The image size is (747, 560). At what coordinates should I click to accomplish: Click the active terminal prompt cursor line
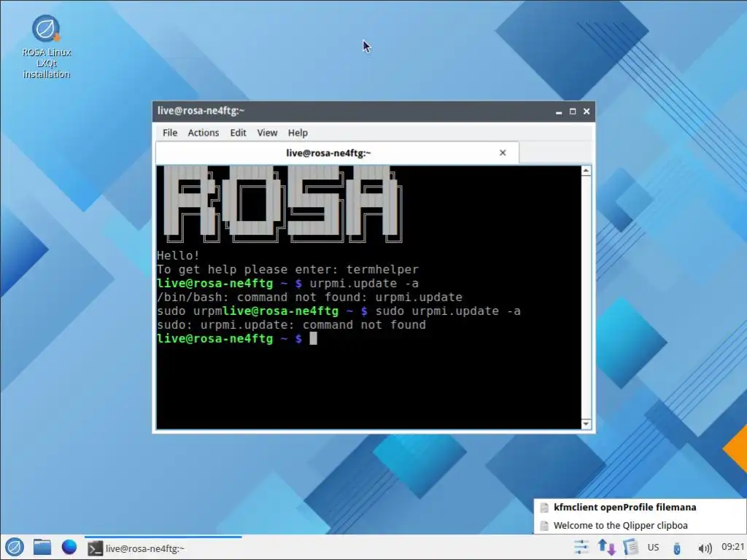pyautogui.click(x=237, y=338)
